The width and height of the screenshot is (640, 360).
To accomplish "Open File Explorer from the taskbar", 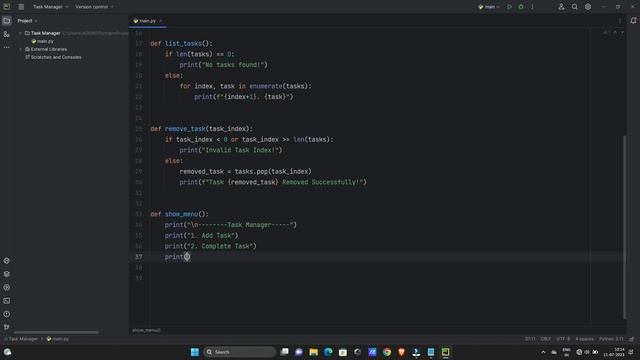I will (x=313, y=352).
